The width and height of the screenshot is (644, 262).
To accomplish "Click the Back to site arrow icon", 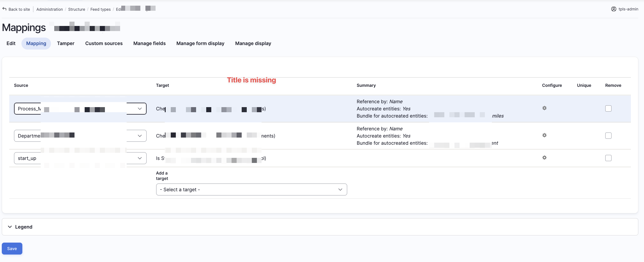I will pyautogui.click(x=4, y=9).
